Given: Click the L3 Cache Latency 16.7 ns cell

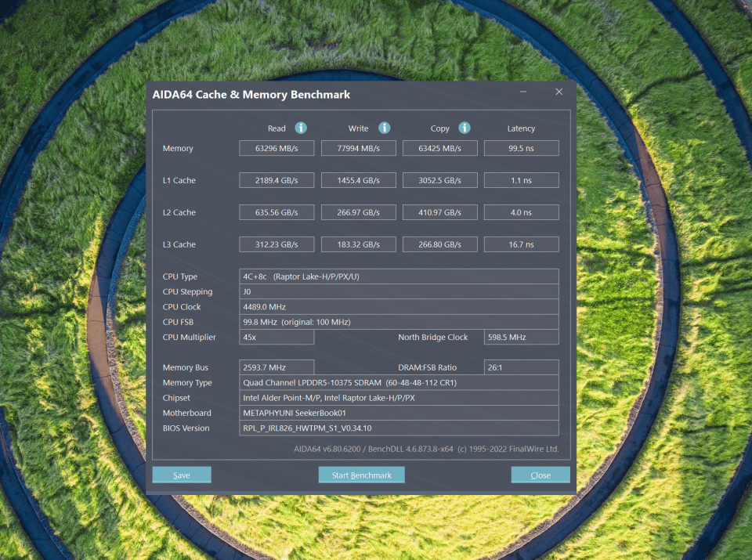Looking at the screenshot, I should pos(521,244).
